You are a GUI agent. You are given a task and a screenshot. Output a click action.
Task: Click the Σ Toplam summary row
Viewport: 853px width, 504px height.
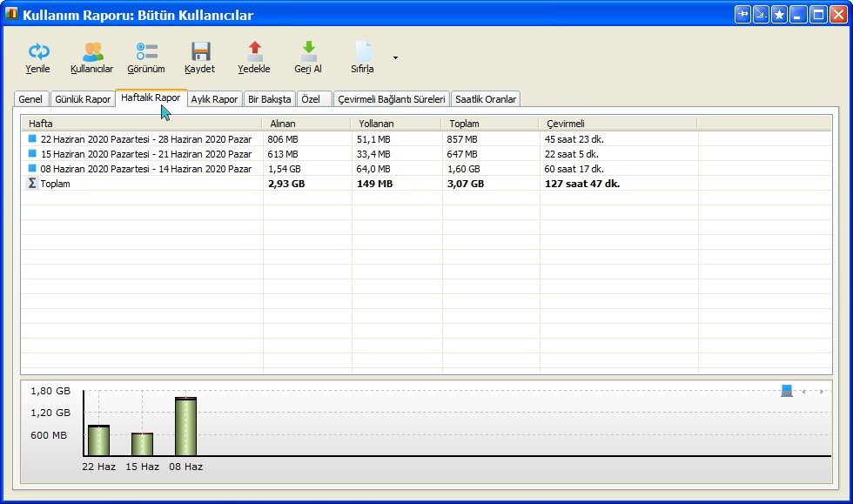tap(426, 184)
